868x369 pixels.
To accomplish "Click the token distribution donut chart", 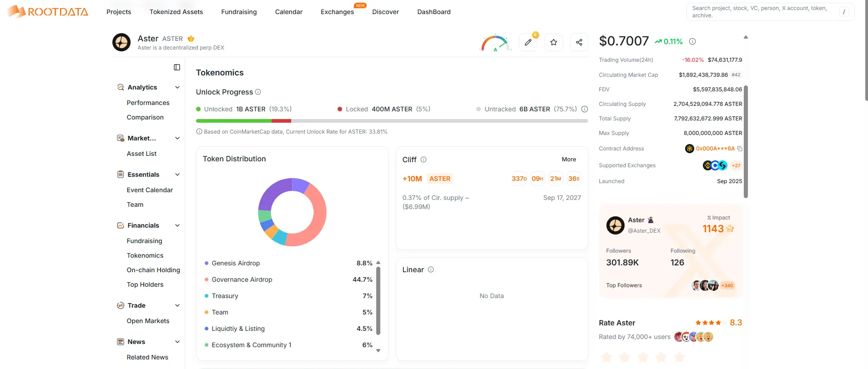I will click(x=292, y=212).
